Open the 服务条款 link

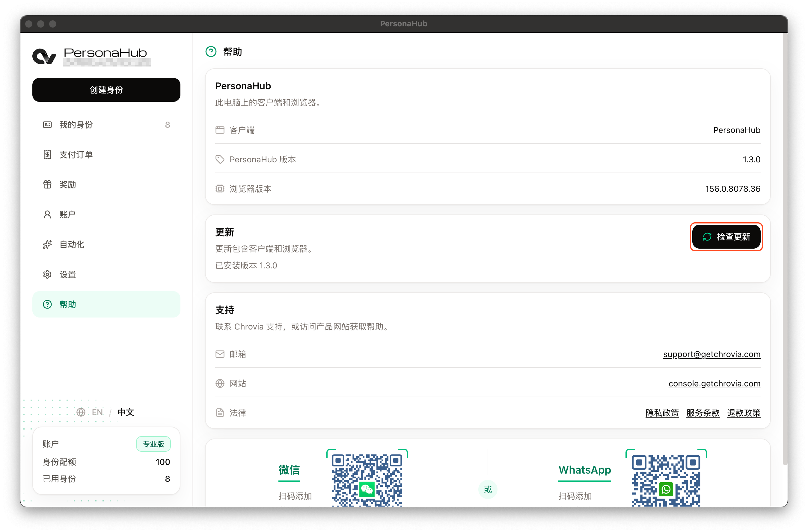click(703, 412)
